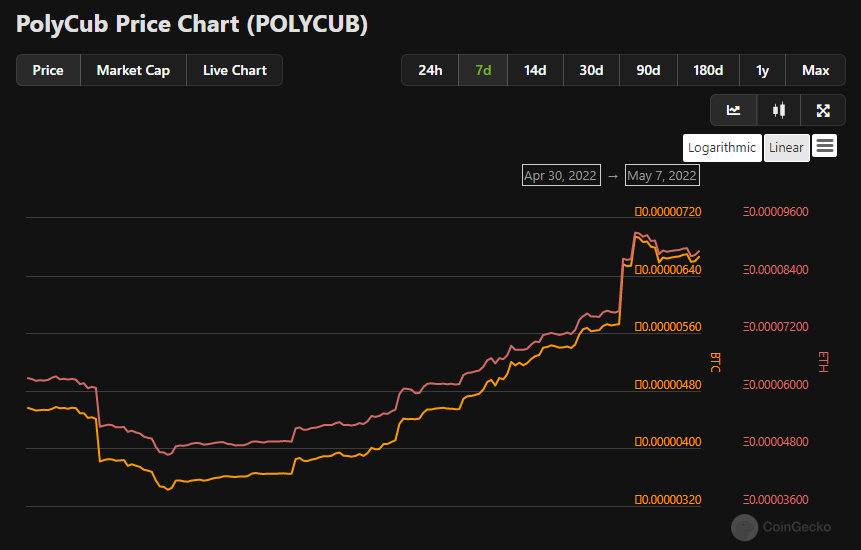Image resolution: width=861 pixels, height=550 pixels.
Task: Set time range to 14d
Action: [x=535, y=70]
